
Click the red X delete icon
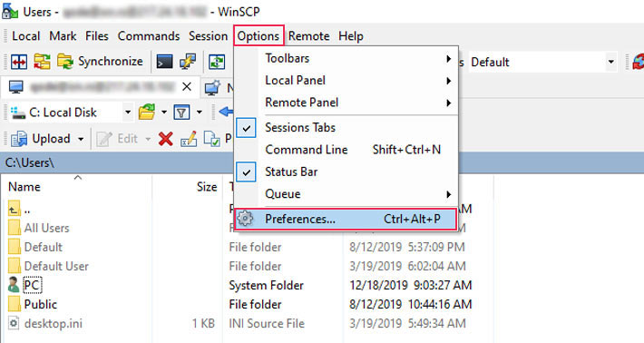click(165, 139)
